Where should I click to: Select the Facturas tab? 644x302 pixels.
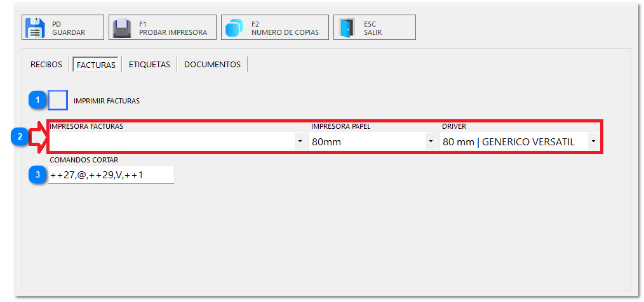point(96,65)
